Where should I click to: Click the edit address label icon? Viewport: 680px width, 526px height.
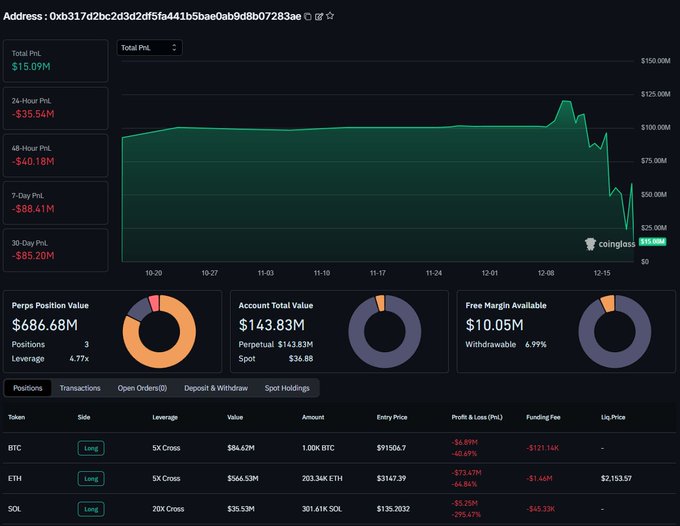pos(319,16)
